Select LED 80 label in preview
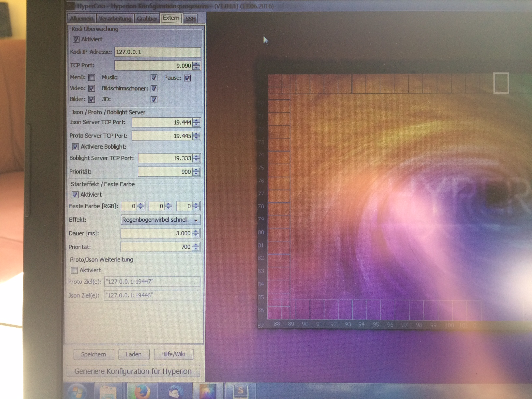The width and height of the screenshot is (532, 399). 261,232
